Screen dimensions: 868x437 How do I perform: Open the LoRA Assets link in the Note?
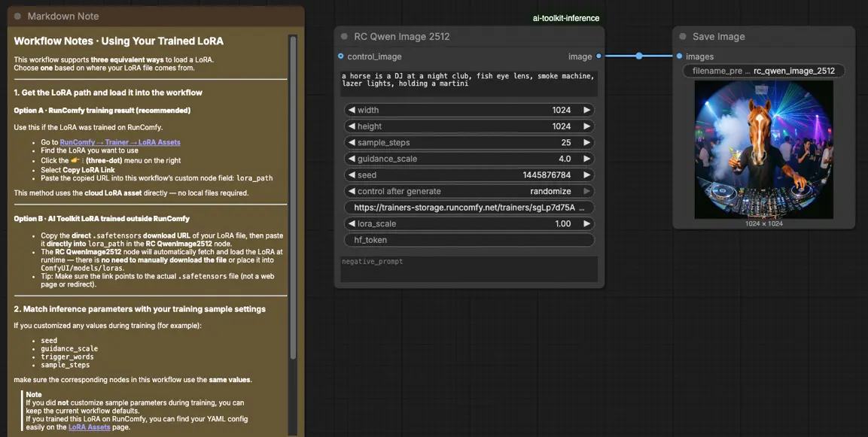(x=89, y=427)
